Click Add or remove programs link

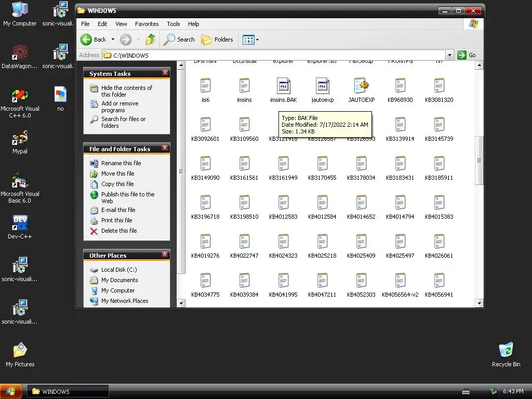[120, 107]
